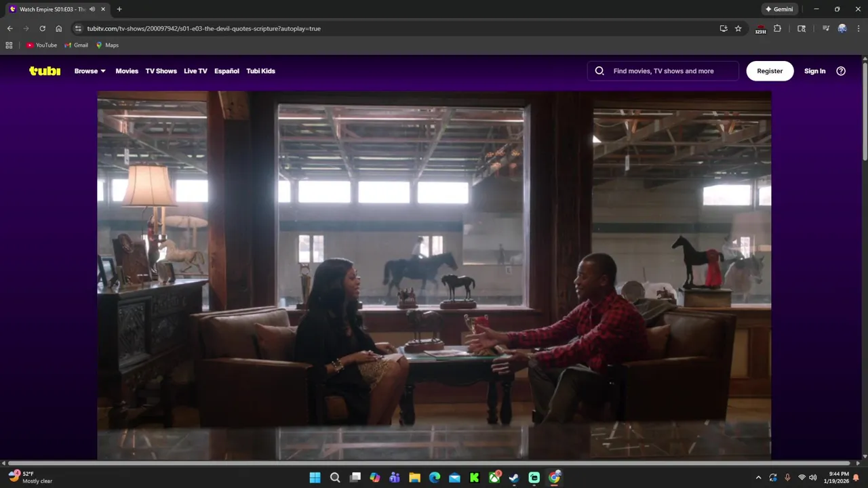
Task: Open TV Shows section
Action: click(161, 70)
